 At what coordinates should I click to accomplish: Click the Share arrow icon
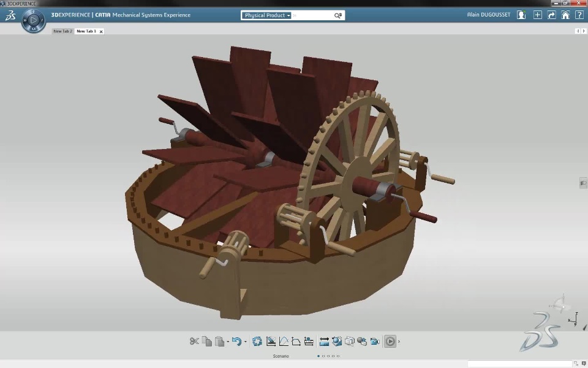coord(551,15)
